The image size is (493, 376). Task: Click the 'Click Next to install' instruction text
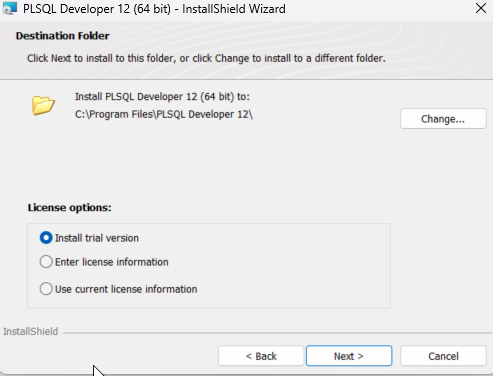click(x=206, y=58)
